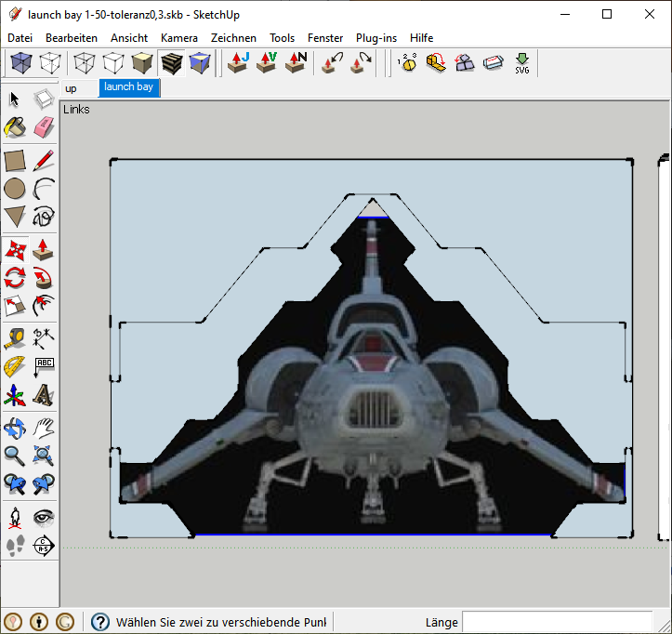This screenshot has width=672, height=634.
Task: Click the SVG export icon
Action: pyautogui.click(x=522, y=63)
